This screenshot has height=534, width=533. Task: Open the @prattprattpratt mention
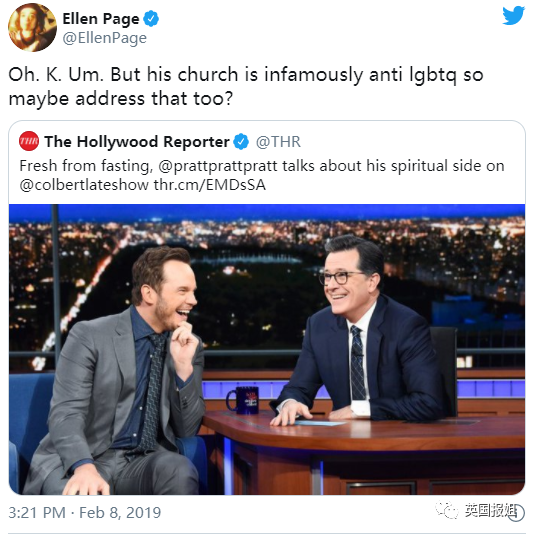coord(218,166)
